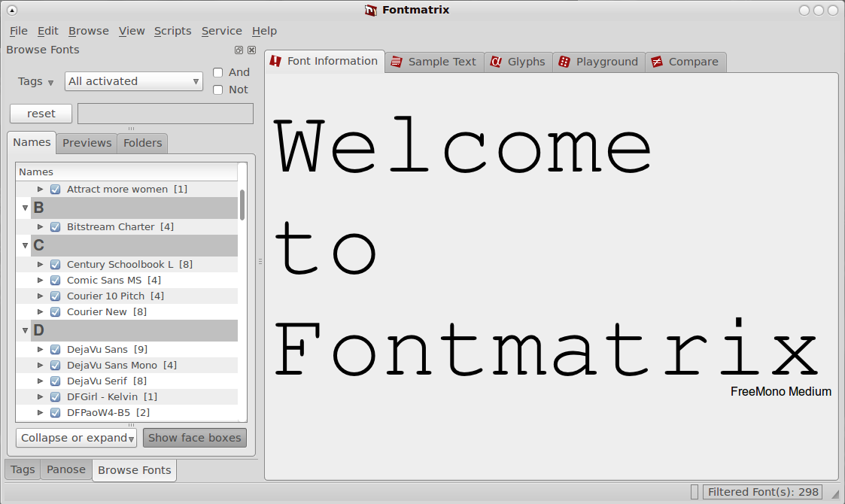
Task: Switch to the Folders tab
Action: coord(142,143)
